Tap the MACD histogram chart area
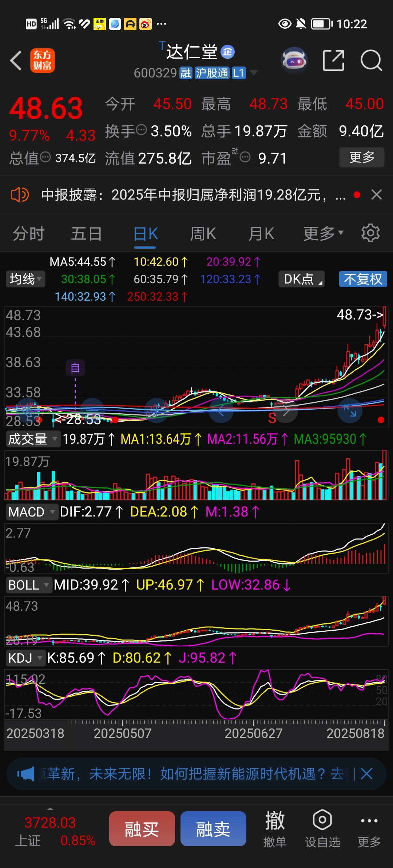 196,548
